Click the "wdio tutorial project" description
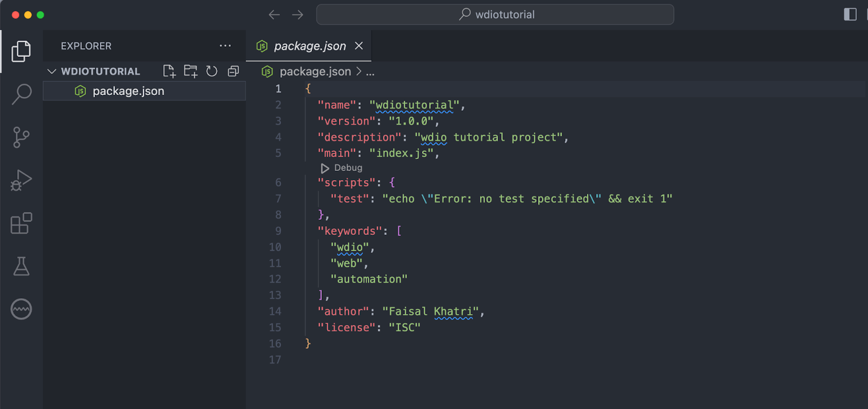 point(489,137)
